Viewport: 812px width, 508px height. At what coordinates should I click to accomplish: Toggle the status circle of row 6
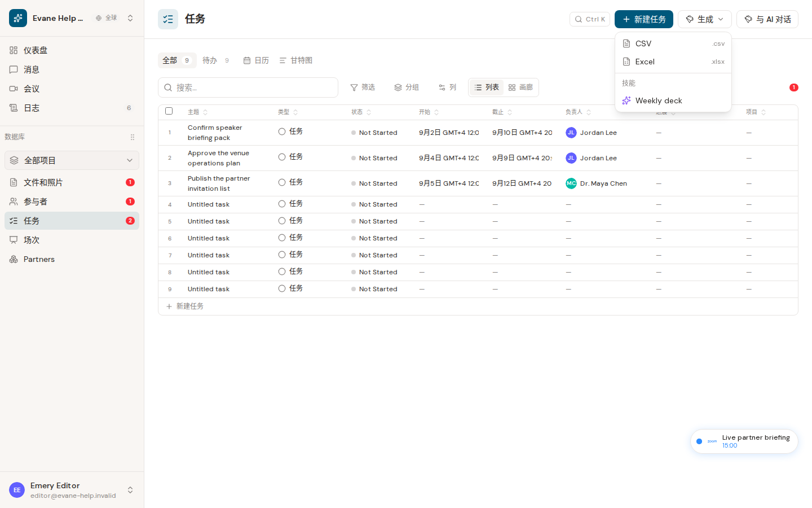click(x=282, y=238)
